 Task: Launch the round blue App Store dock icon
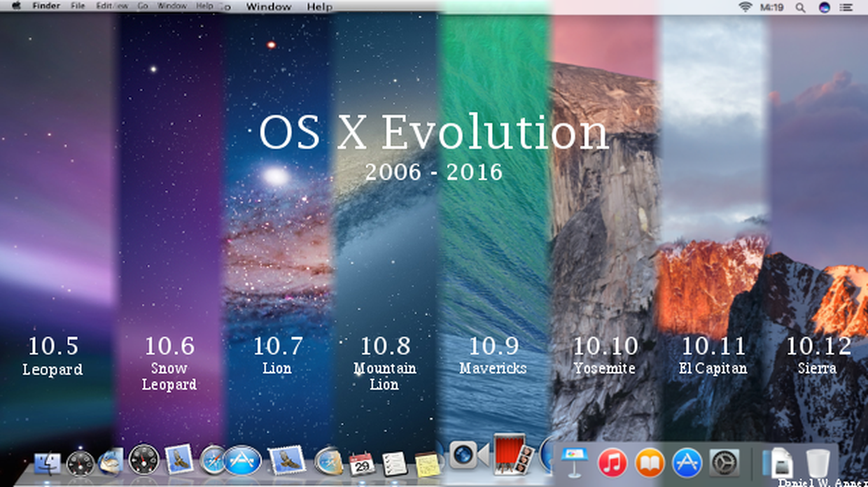(242, 460)
